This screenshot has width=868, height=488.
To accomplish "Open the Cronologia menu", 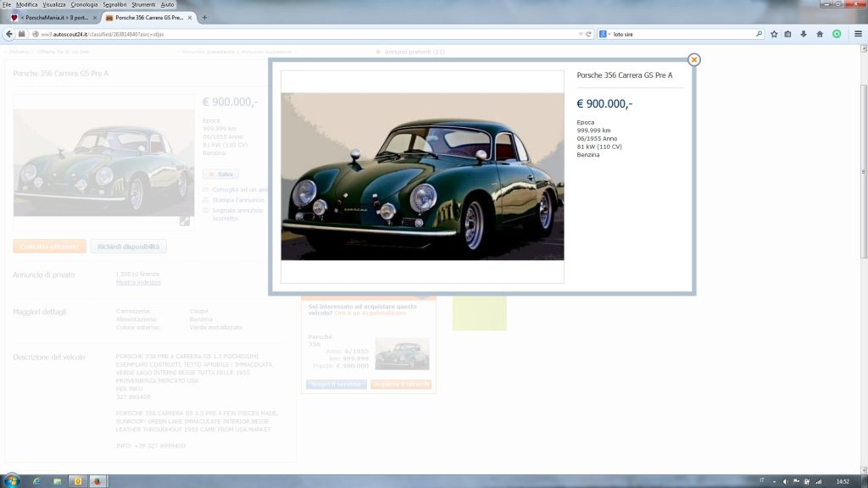I will pyautogui.click(x=84, y=4).
